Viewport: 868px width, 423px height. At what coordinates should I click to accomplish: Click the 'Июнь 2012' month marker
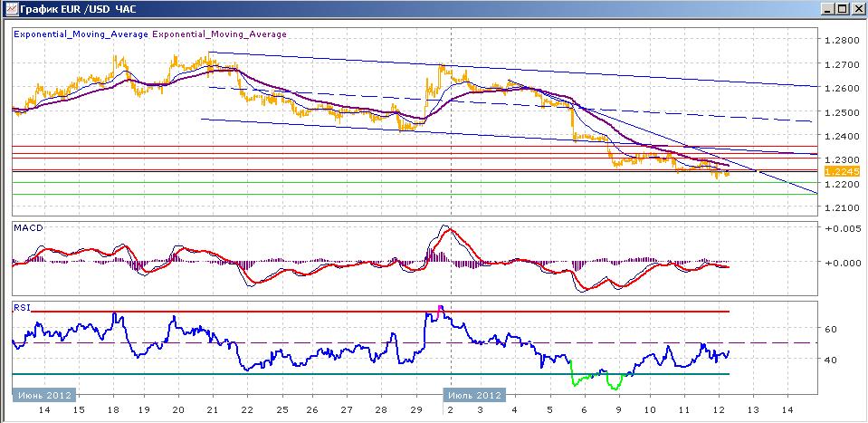[x=44, y=395]
